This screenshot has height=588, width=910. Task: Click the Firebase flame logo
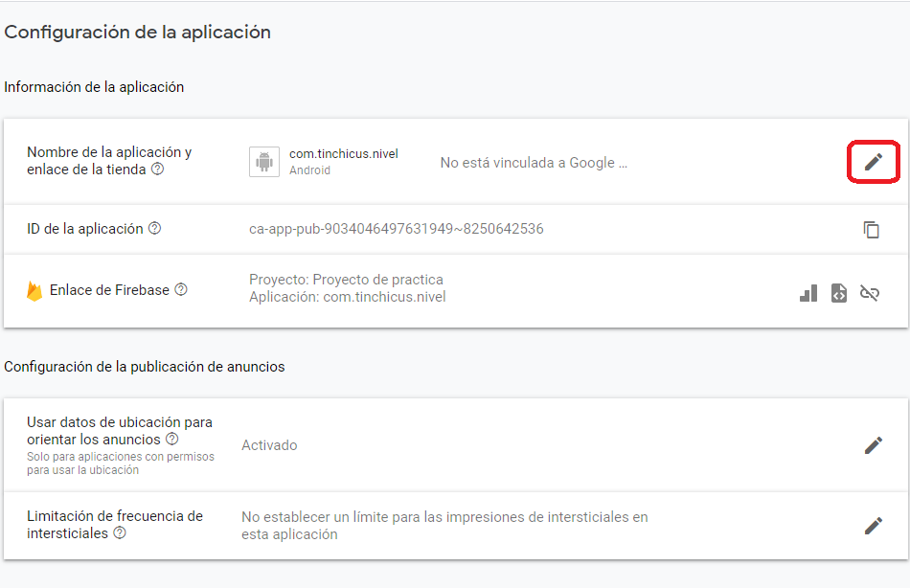[x=34, y=290]
